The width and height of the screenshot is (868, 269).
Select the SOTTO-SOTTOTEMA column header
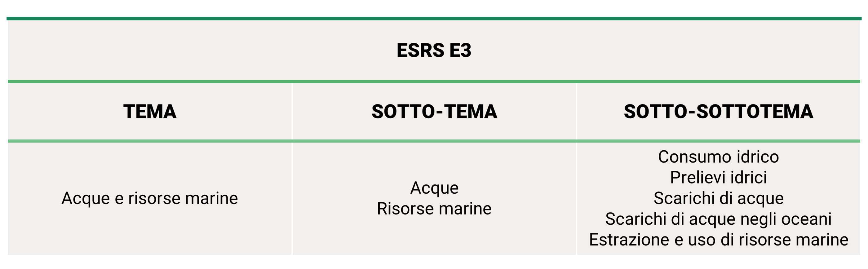718,112
